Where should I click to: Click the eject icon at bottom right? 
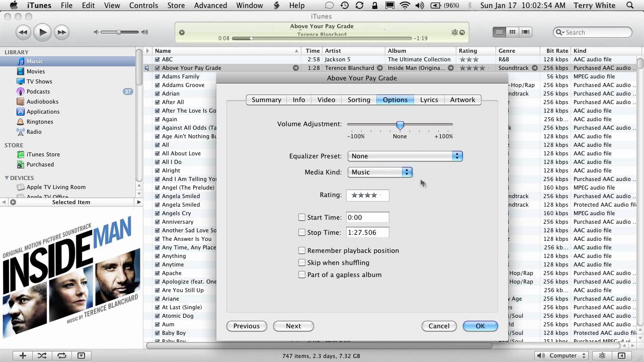pyautogui.click(x=622, y=355)
